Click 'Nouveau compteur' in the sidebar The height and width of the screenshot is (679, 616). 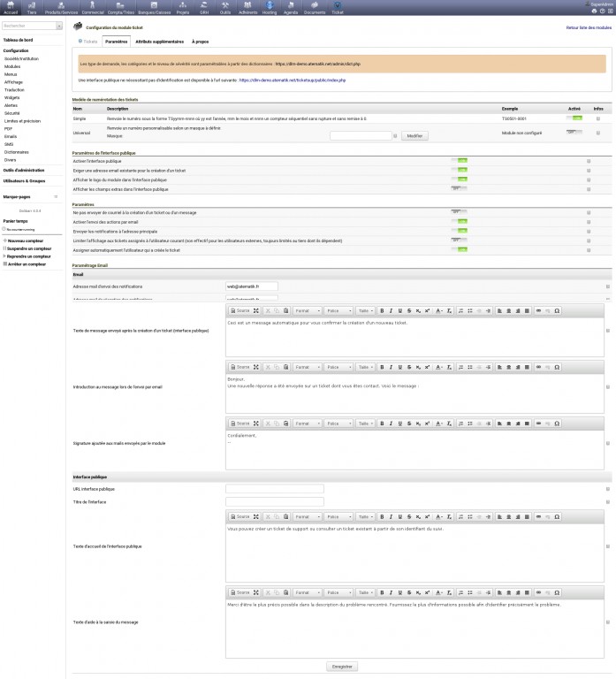pyautogui.click(x=25, y=240)
